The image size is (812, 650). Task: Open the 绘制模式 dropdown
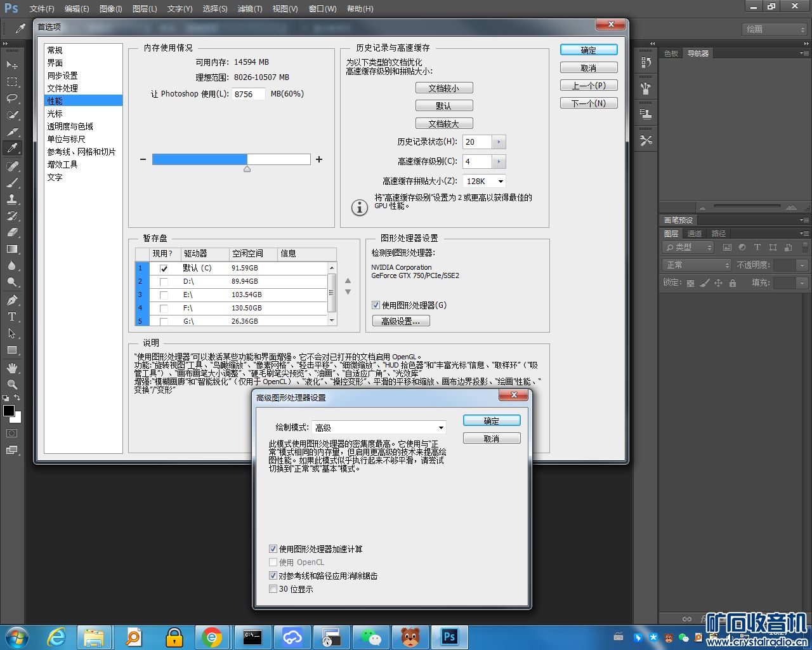point(379,428)
